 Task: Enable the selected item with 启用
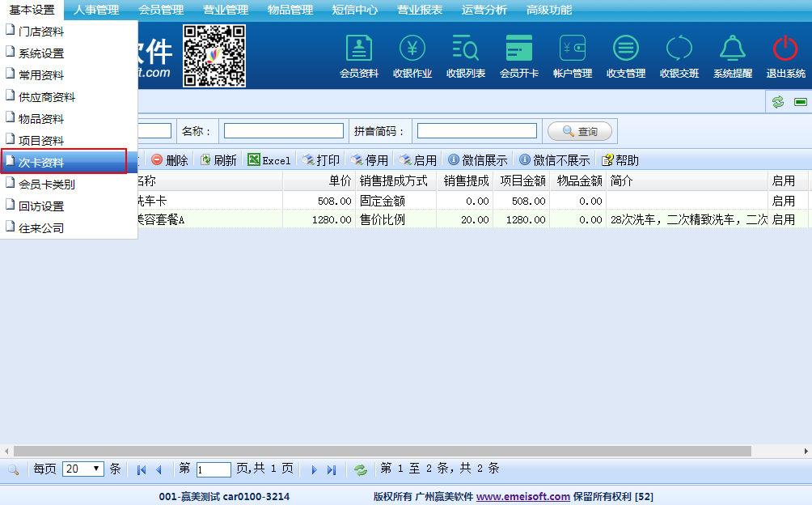coord(417,160)
